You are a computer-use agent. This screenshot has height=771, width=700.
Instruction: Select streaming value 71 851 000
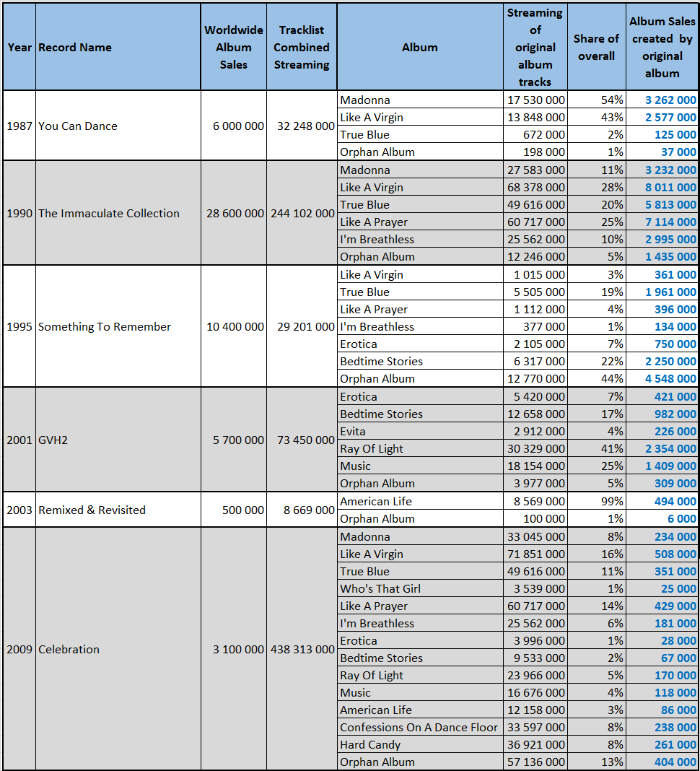click(x=536, y=554)
